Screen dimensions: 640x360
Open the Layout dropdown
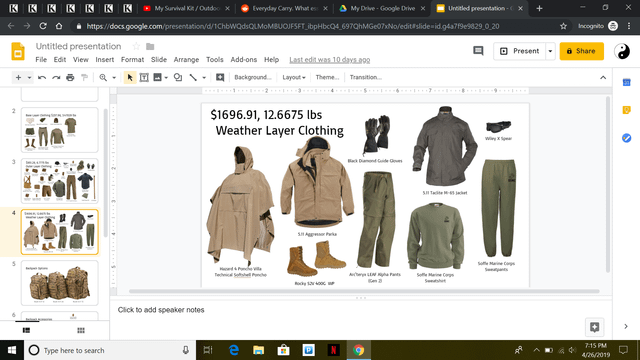[x=294, y=77]
